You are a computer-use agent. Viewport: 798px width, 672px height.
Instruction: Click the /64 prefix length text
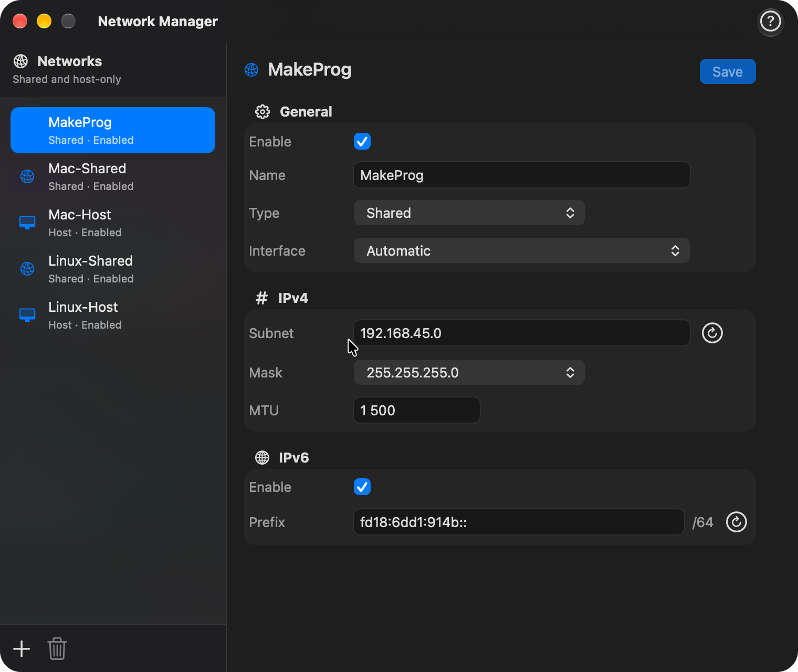point(703,522)
